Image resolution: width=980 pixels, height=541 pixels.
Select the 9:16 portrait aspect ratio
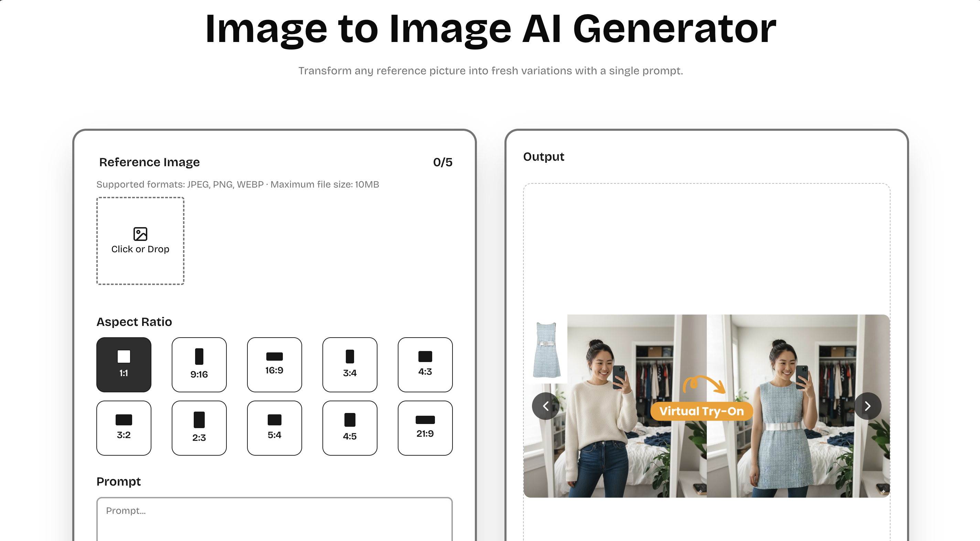(x=199, y=364)
